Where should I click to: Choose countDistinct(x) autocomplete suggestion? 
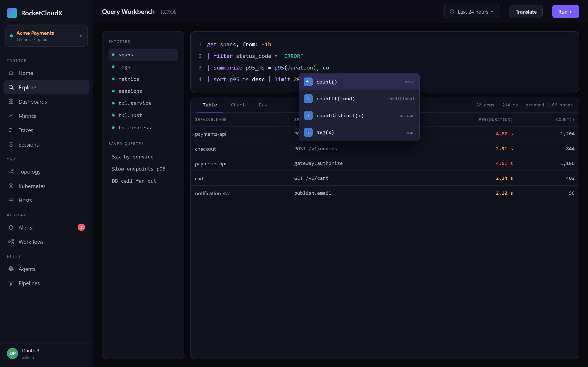coord(359,115)
